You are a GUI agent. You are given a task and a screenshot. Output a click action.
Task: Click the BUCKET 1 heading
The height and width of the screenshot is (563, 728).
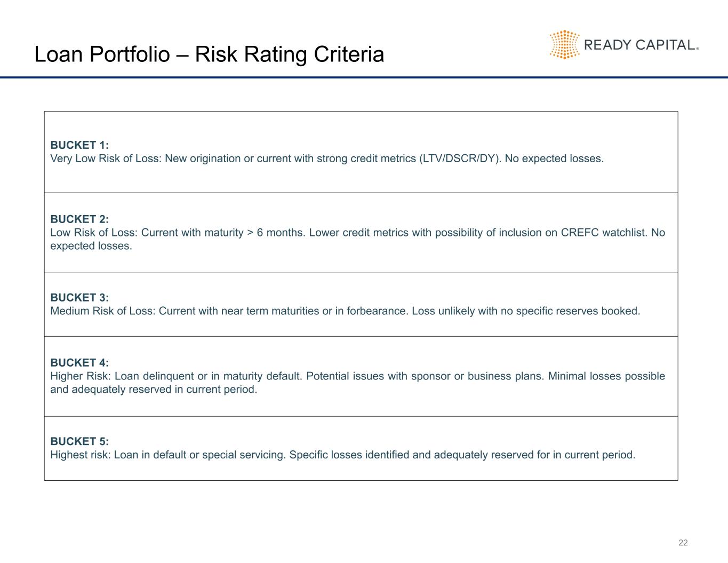point(79,145)
